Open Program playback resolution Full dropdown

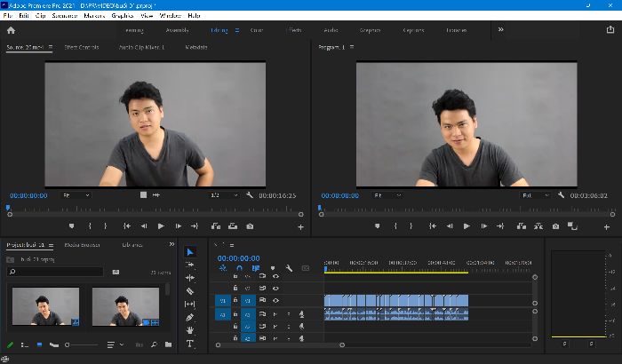tap(535, 195)
